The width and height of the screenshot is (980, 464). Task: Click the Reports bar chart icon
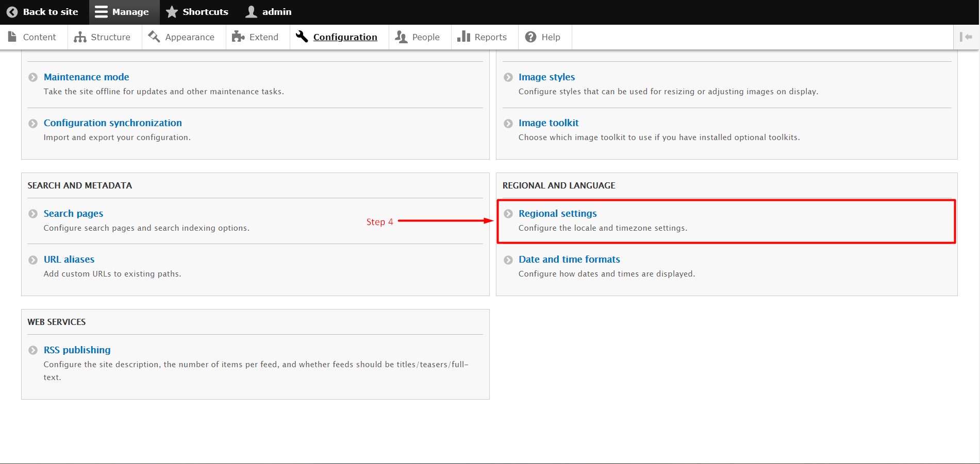tap(463, 37)
